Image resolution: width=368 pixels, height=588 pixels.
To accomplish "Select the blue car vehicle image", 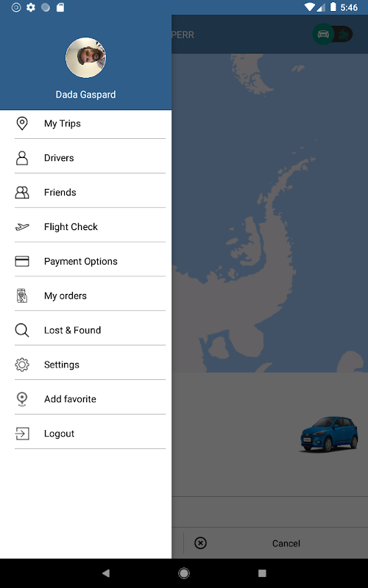I will (329, 434).
